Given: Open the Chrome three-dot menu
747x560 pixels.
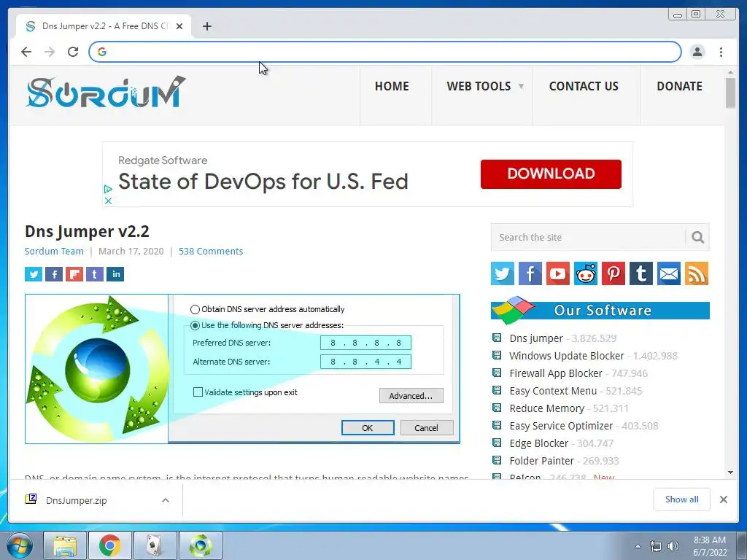Looking at the screenshot, I should point(721,52).
